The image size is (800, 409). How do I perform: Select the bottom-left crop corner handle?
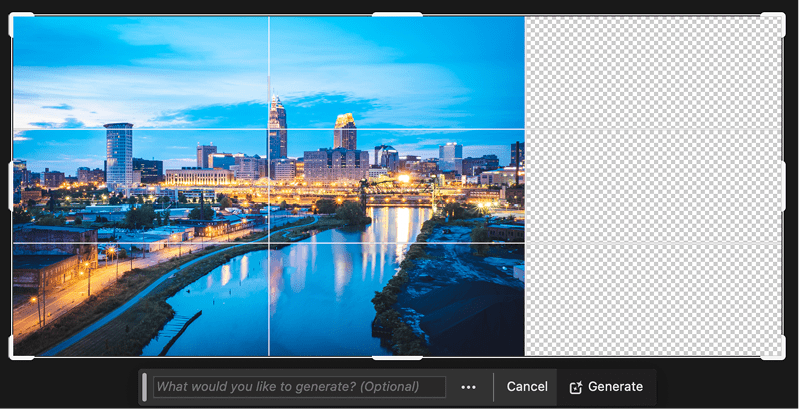coord(20,349)
